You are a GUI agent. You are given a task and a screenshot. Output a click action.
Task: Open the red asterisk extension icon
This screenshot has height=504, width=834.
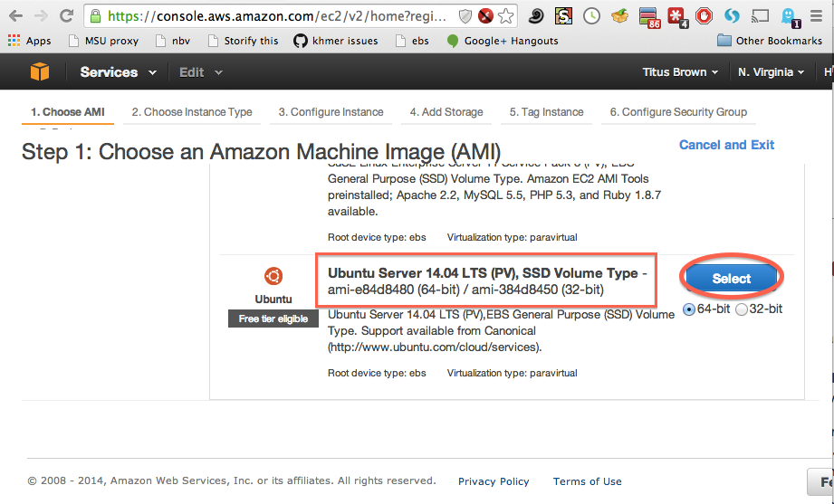click(677, 17)
